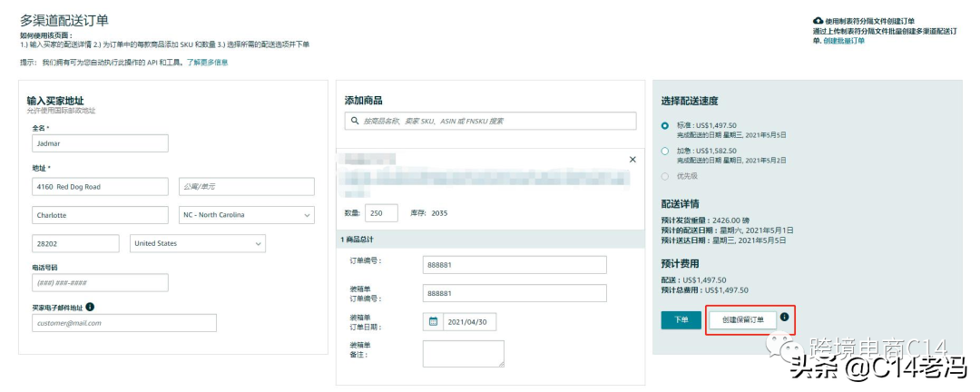The width and height of the screenshot is (980, 392).
Task: Remove the product with the X icon
Action: [632, 160]
